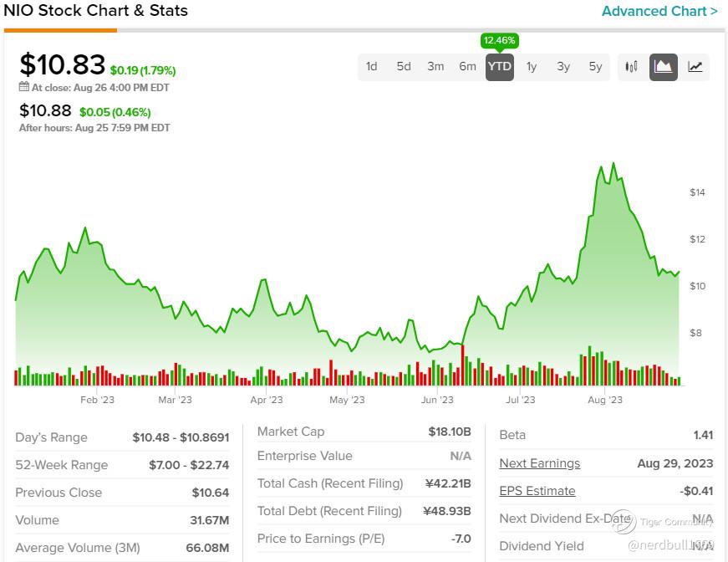Viewport: 728px width, 562px height.
Task: Click the calendar icon beside At close
Action: [24, 87]
